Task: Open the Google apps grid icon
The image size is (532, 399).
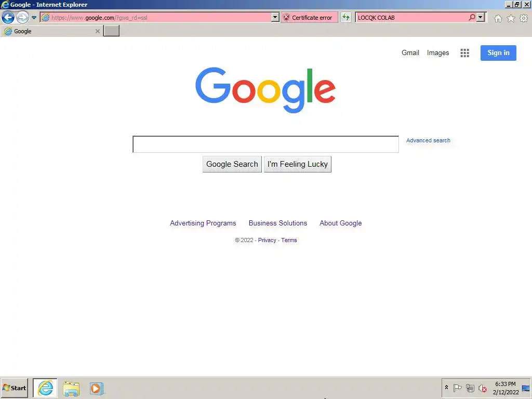Action: pos(464,53)
